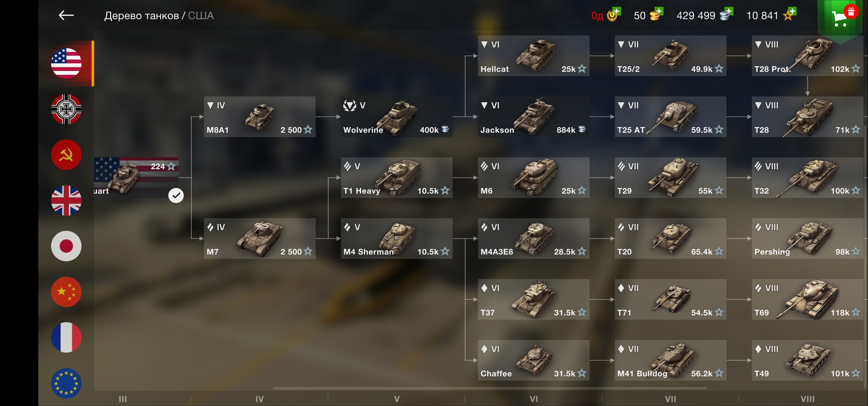868x406 pixels.
Task: Select the T1 Heavy tank card
Action: coord(396,178)
